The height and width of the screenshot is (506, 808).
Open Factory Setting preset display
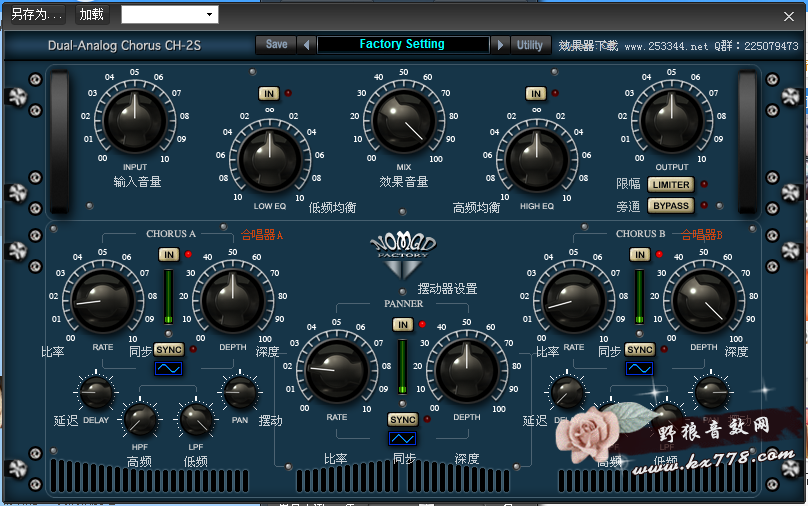(403, 45)
